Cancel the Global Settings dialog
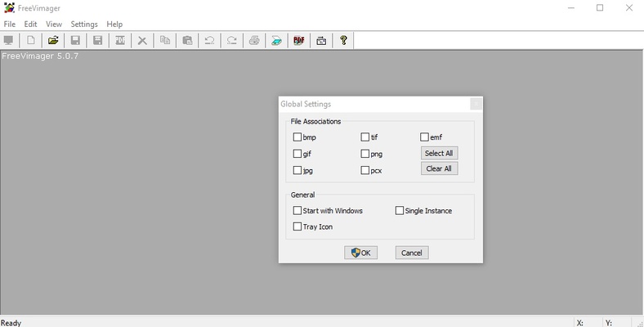Viewport: 644px width, 327px height. pos(412,253)
